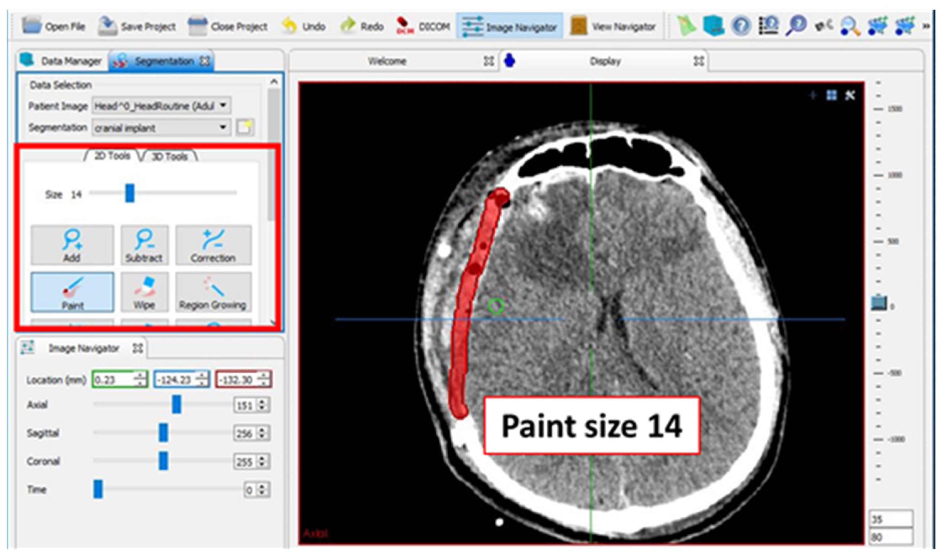Select the Wipe eraser tool

(x=145, y=292)
